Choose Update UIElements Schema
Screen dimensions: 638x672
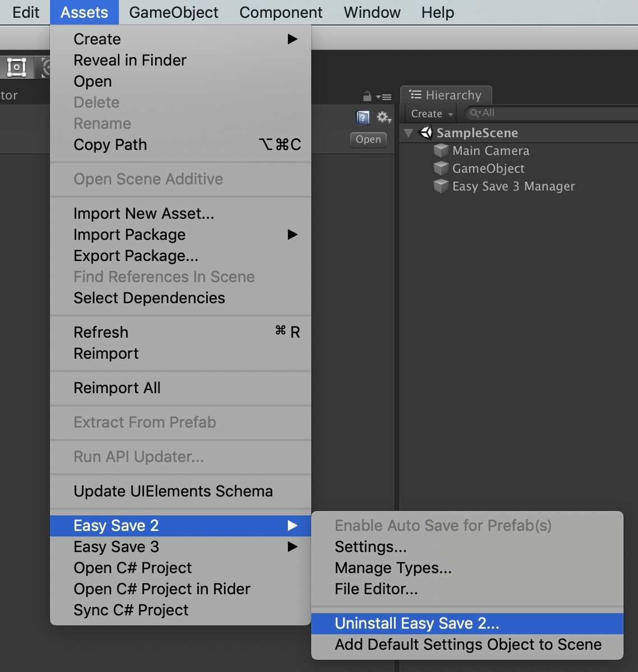pos(180,491)
